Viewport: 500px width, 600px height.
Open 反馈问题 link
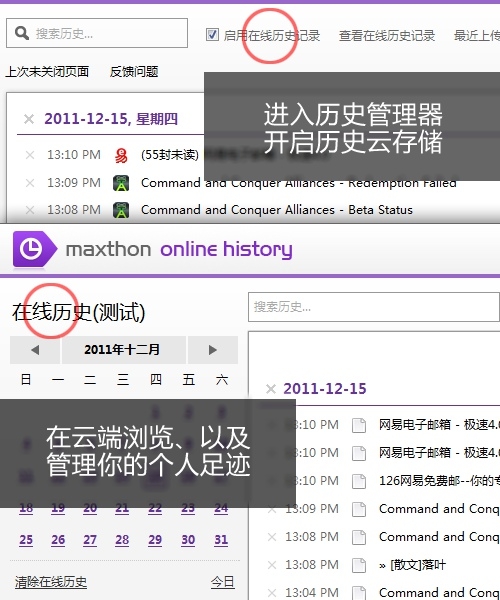click(x=134, y=72)
